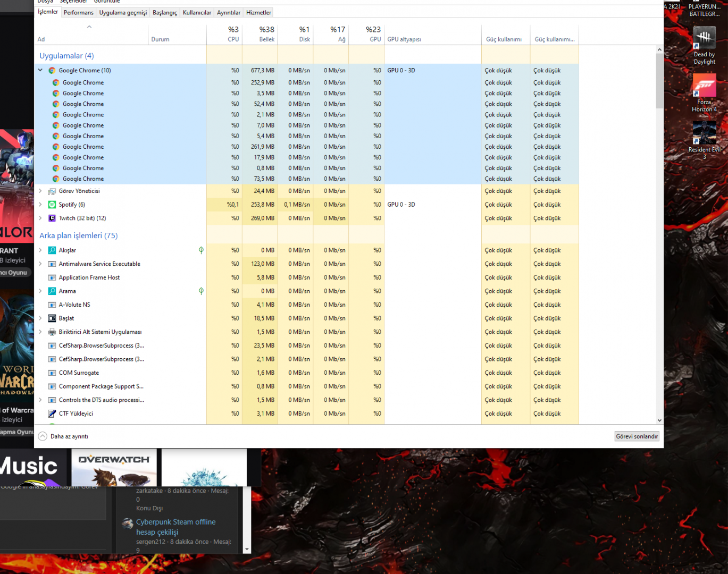Screen dimensions: 728x574
Task: Expand the Arama process entry
Action: 40,291
